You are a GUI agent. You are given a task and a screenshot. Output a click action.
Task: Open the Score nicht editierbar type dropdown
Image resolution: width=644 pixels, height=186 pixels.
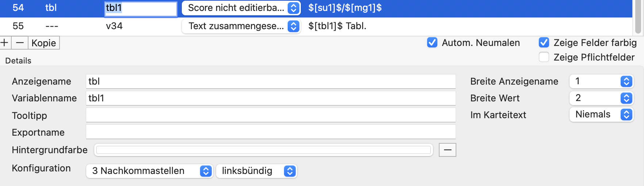point(241,8)
